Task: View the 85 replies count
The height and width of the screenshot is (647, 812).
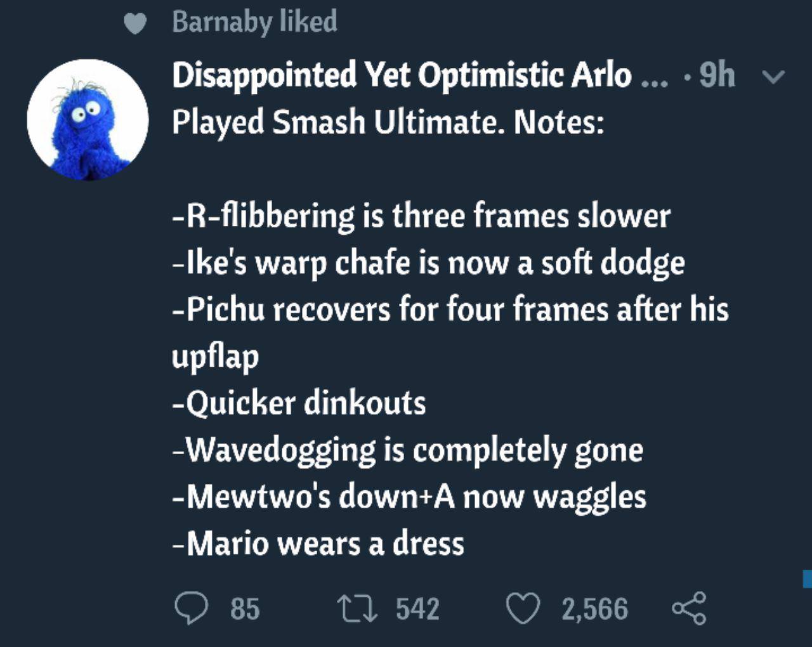Action: 245,608
